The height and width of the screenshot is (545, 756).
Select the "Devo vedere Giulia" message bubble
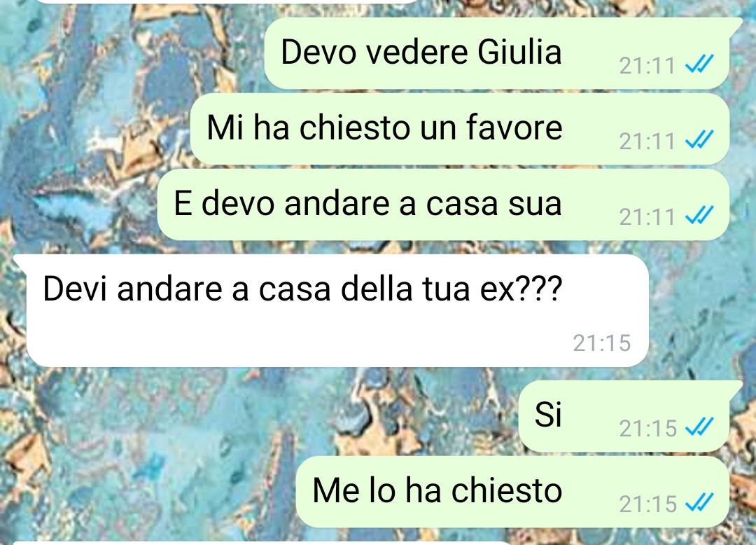tap(496, 53)
